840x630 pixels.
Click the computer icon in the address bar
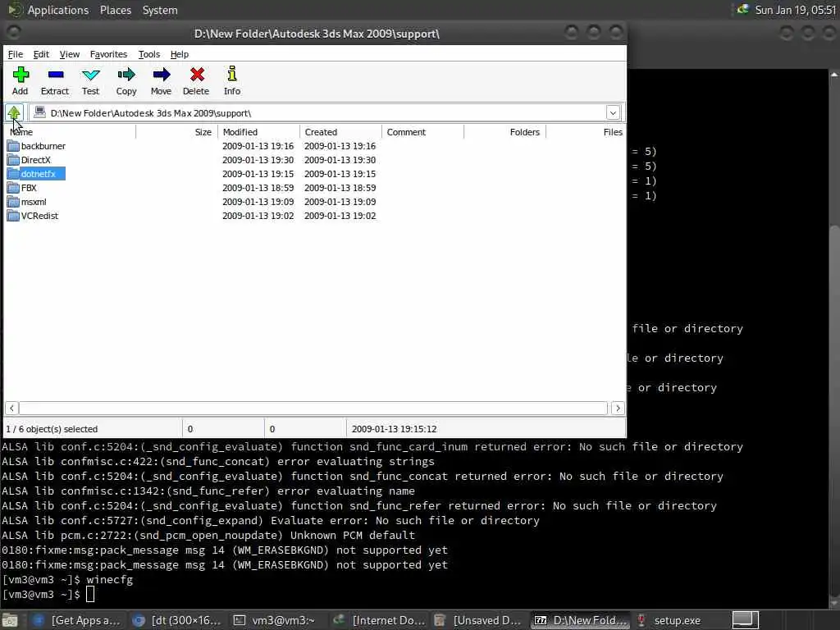click(x=39, y=112)
